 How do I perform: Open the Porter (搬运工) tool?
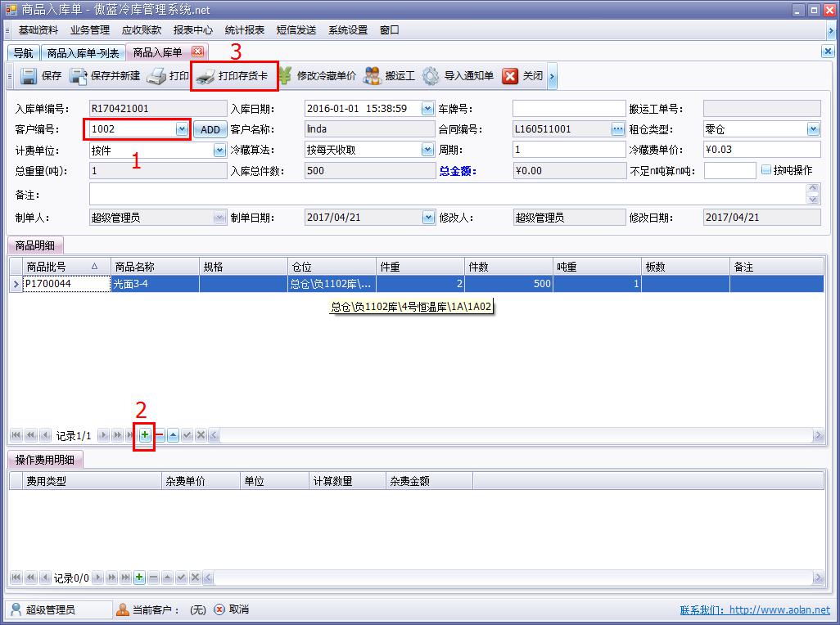point(373,76)
